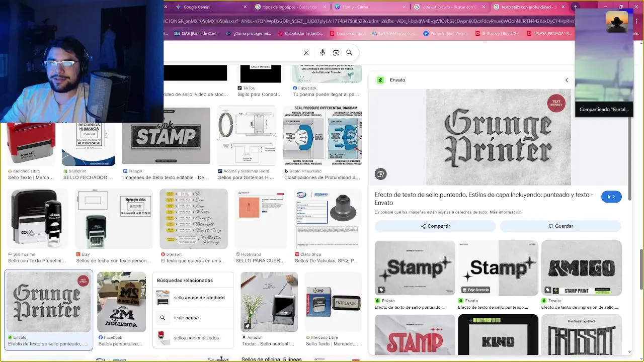644x362 pixels.
Task: Close the Envato image preview panel
Action: pyautogui.click(x=567, y=80)
